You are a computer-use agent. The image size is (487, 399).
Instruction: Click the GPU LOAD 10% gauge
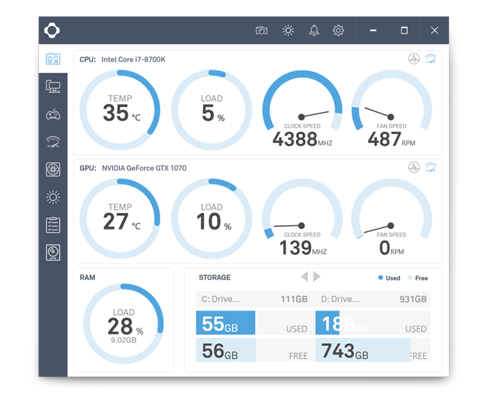(x=211, y=218)
